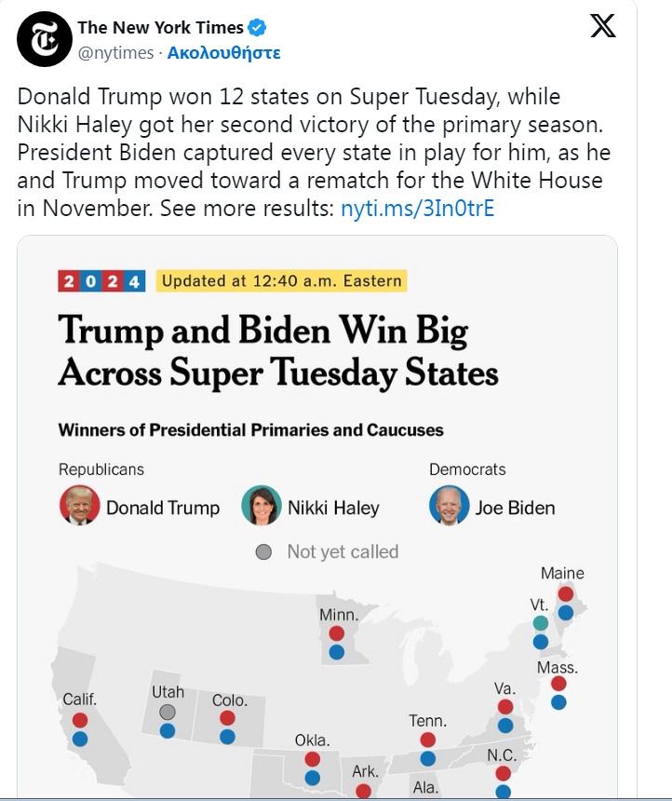Image resolution: width=672 pixels, height=801 pixels.
Task: Click the blue verified badge
Action: 257,28
